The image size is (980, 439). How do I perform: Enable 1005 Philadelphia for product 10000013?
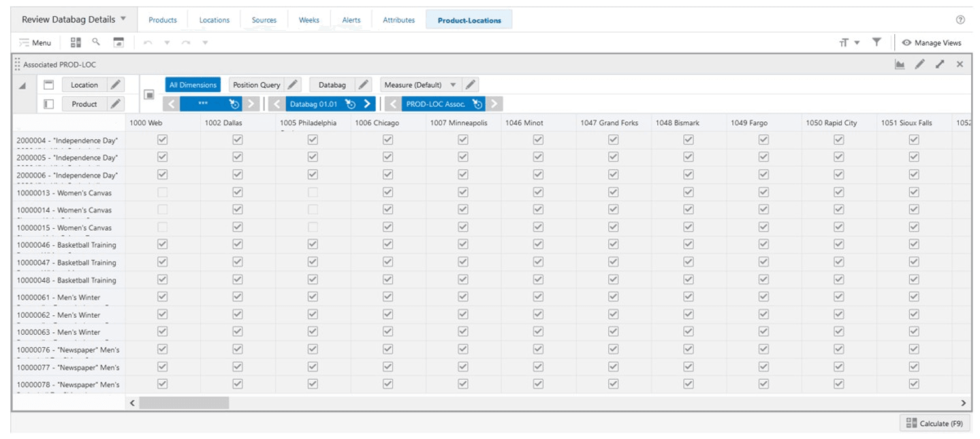[x=313, y=193]
